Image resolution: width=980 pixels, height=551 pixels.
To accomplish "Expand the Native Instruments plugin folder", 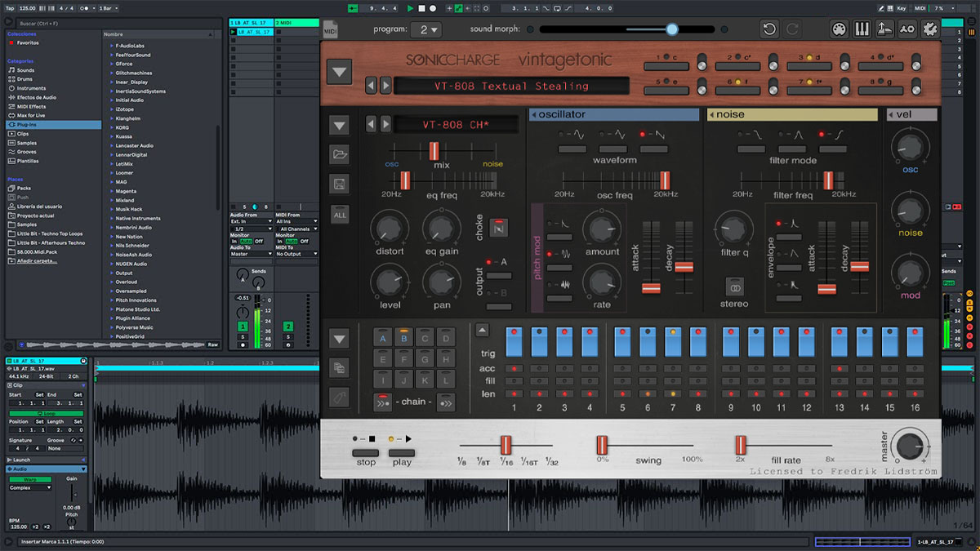I will (x=112, y=218).
